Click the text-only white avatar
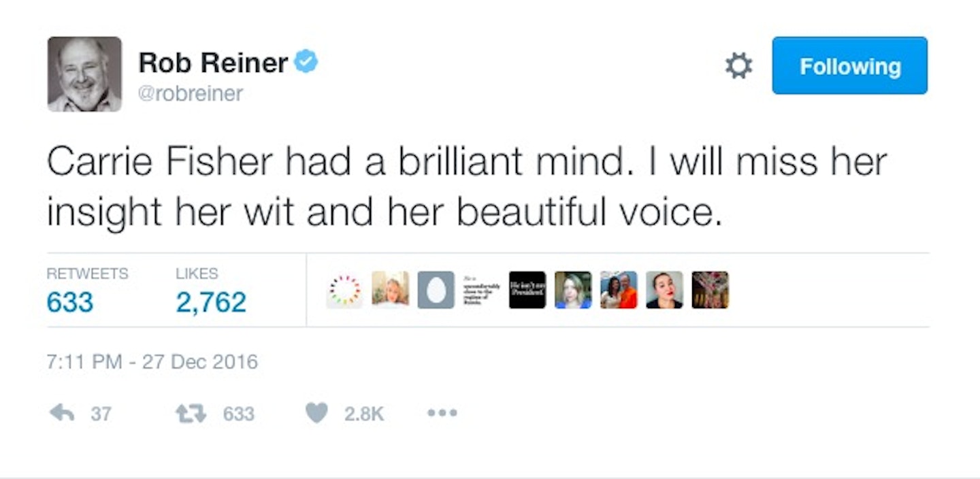 coord(481,290)
